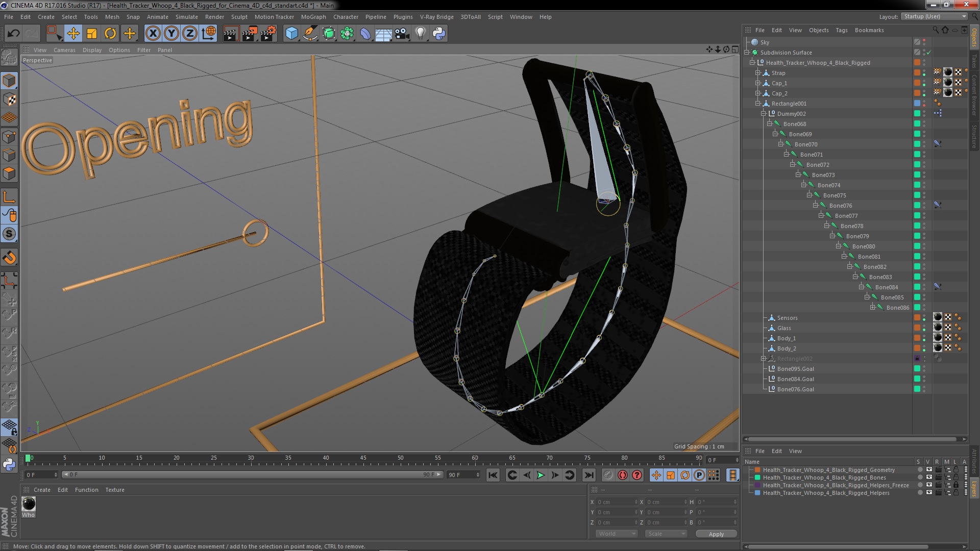
Task: Add a Light object
Action: point(421,34)
